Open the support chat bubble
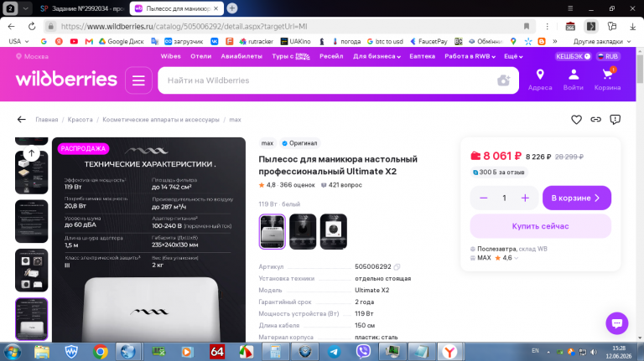Image resolution: width=644 pixels, height=361 pixels. (617, 323)
